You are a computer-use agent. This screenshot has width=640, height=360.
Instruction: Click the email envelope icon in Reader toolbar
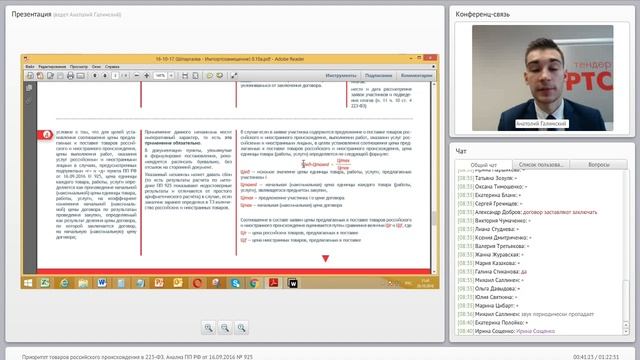pos(80,76)
